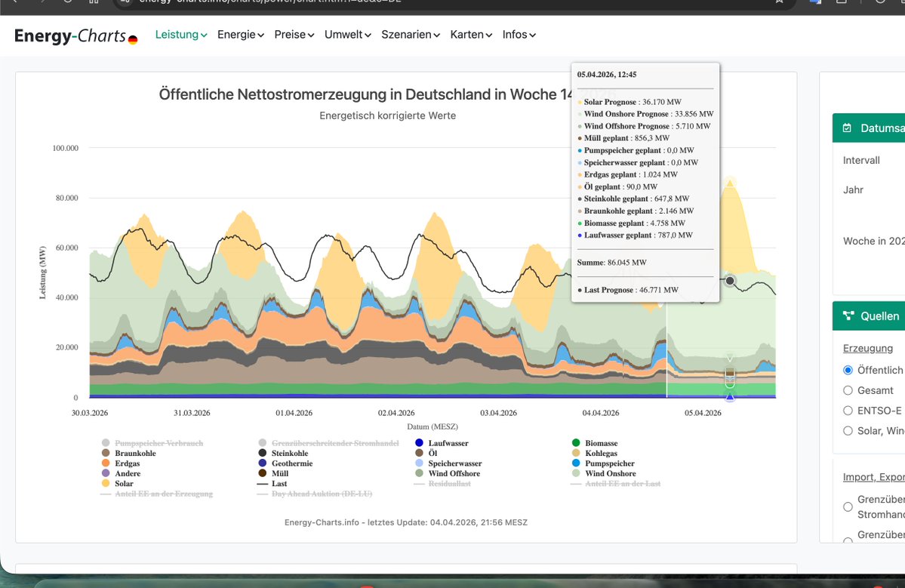
Task: Select the Gesamt radio button
Action: coord(848,391)
